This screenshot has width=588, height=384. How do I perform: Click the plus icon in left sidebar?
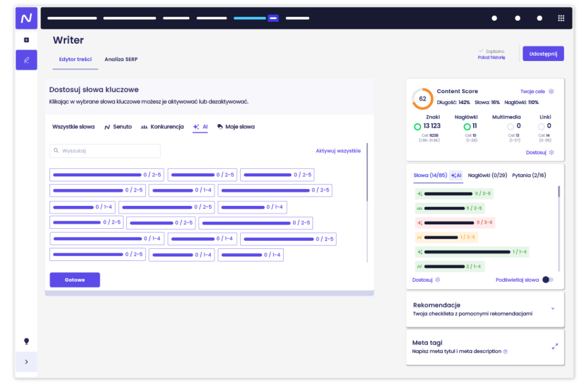tap(26, 40)
